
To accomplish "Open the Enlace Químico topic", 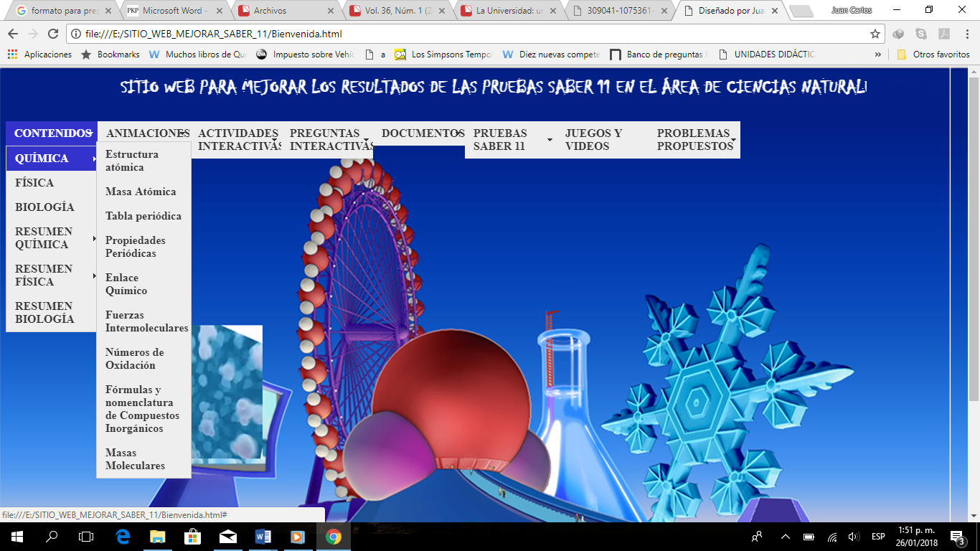I will click(126, 284).
